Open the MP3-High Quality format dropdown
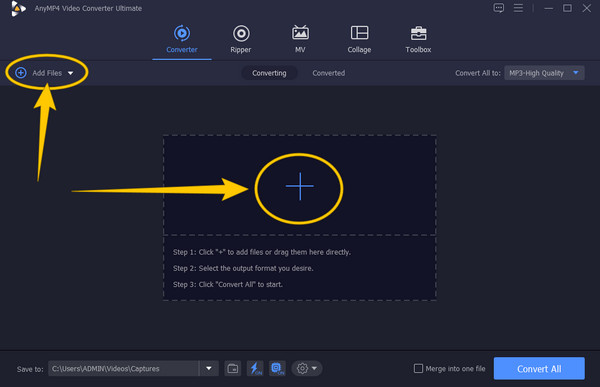Image resolution: width=600 pixels, height=387 pixels. pos(544,73)
